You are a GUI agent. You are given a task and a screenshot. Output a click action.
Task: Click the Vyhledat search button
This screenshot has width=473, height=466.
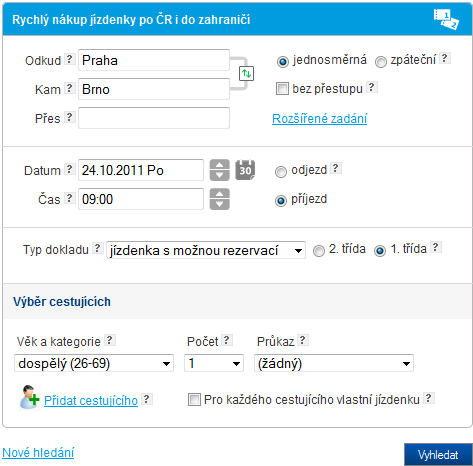point(438,455)
